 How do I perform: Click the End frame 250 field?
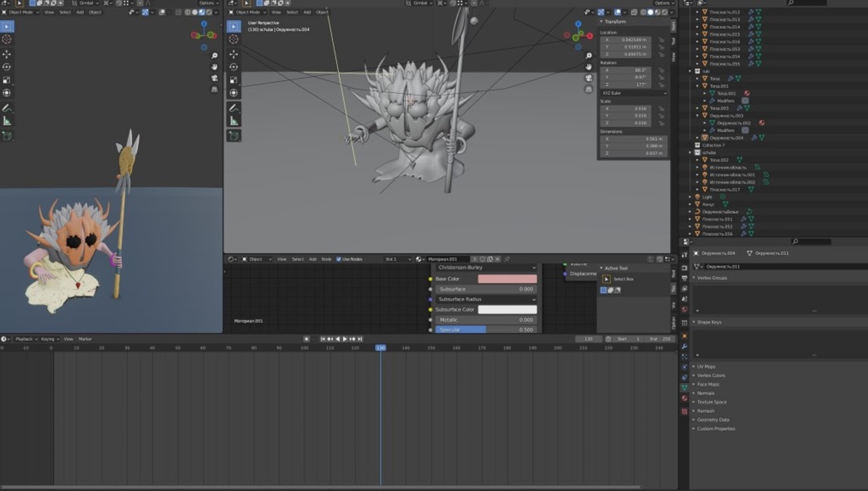pos(660,339)
